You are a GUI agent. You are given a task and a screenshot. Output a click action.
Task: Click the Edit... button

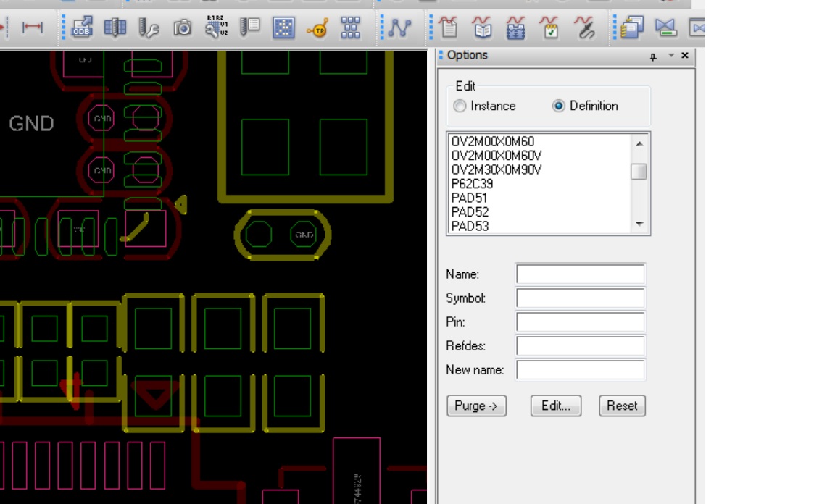pos(556,406)
